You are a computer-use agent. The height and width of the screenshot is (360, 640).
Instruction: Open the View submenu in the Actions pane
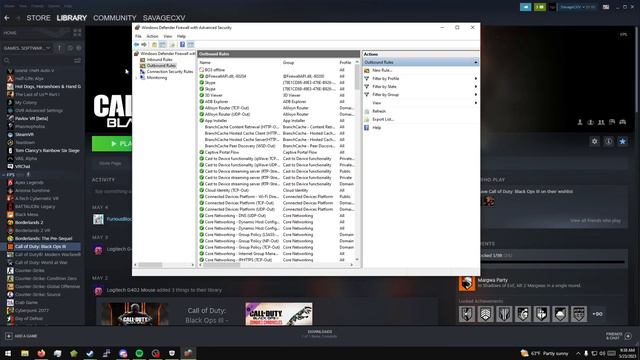click(x=420, y=103)
